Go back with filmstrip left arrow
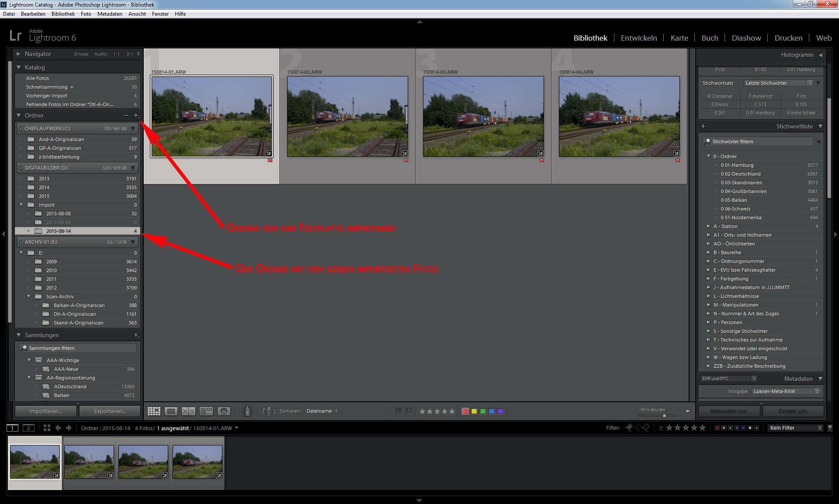This screenshot has height=504, width=839. pos(58,428)
